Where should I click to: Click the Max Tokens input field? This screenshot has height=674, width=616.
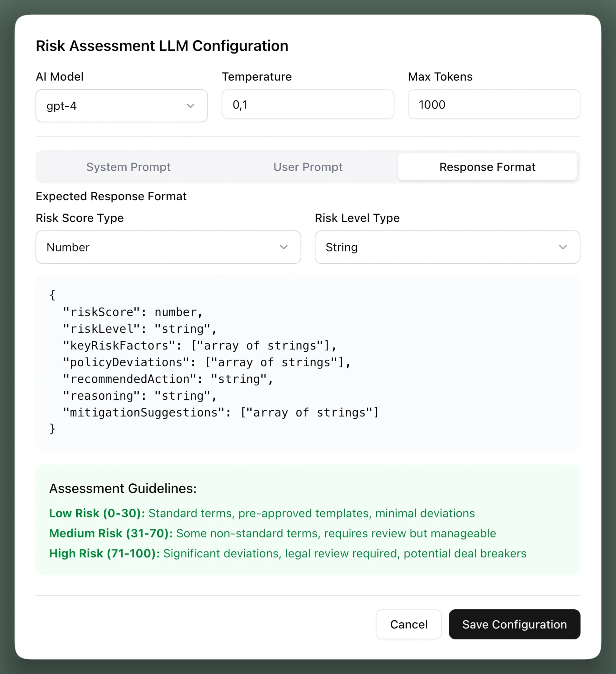pos(494,104)
